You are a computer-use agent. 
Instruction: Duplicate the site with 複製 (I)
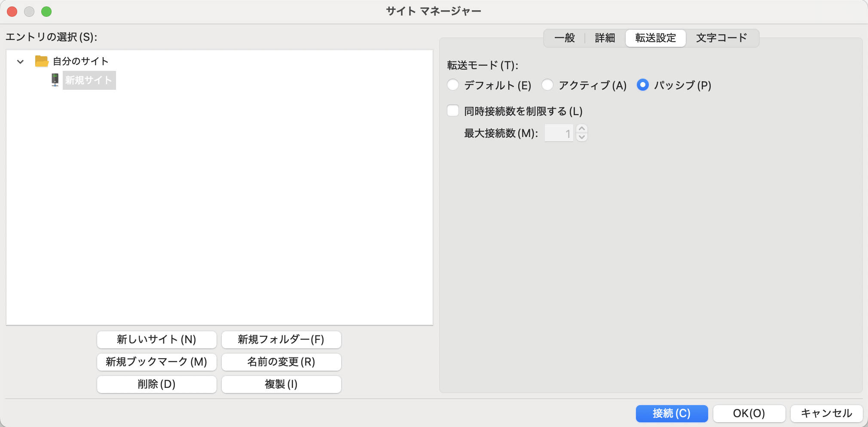point(281,384)
